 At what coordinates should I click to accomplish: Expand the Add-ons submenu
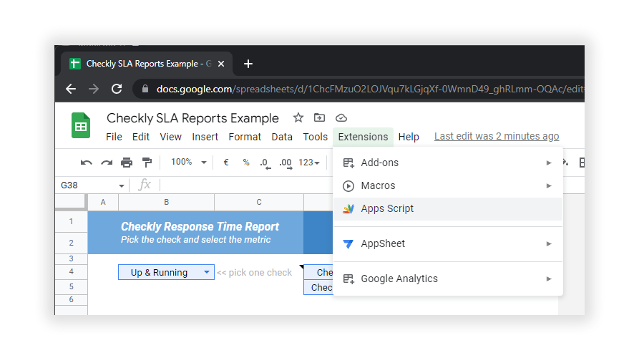[x=549, y=163]
